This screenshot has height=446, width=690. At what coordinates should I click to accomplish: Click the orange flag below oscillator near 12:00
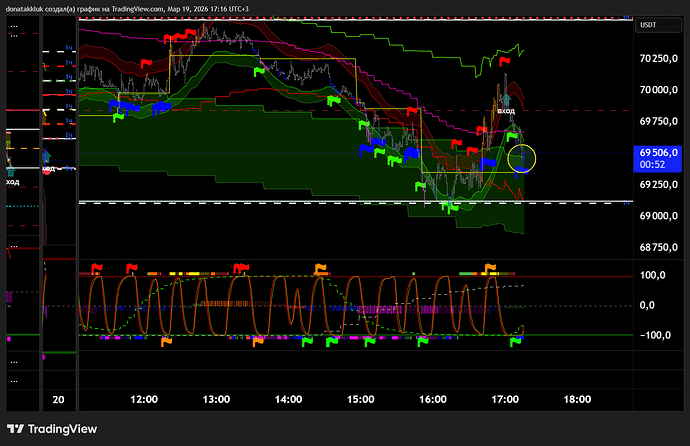pyautogui.click(x=167, y=343)
